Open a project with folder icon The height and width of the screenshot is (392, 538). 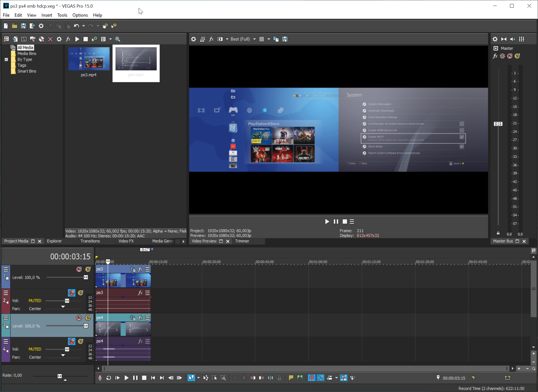click(14, 26)
